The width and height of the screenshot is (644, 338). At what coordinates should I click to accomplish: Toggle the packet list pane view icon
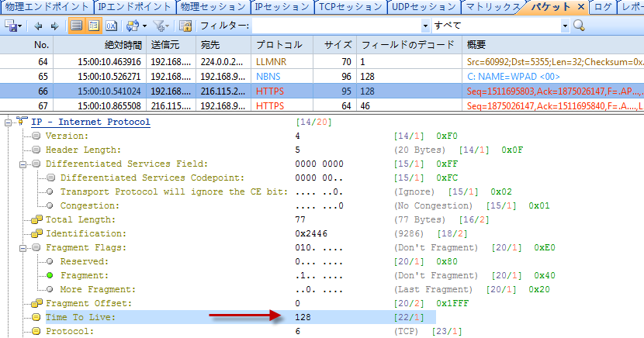77,26
